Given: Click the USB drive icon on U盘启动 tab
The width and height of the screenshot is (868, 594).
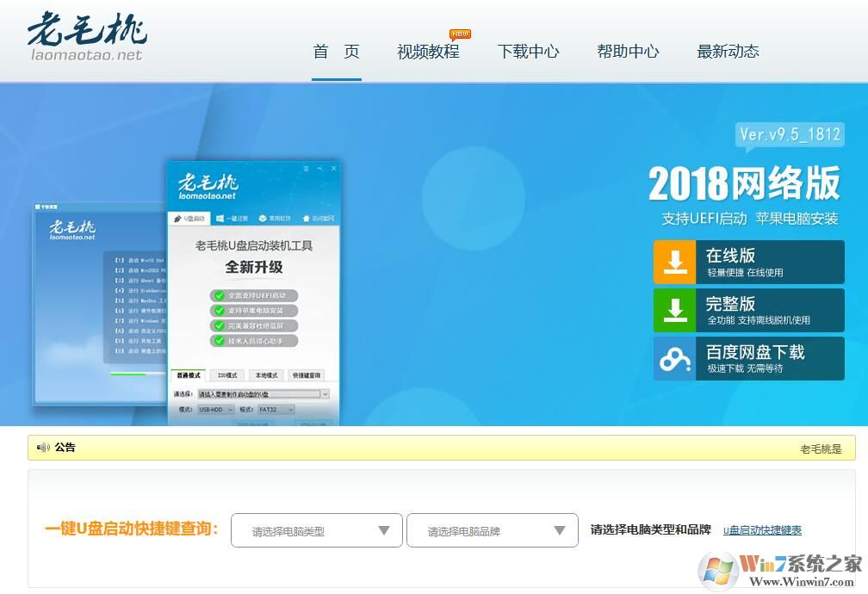Looking at the screenshot, I should click(178, 218).
